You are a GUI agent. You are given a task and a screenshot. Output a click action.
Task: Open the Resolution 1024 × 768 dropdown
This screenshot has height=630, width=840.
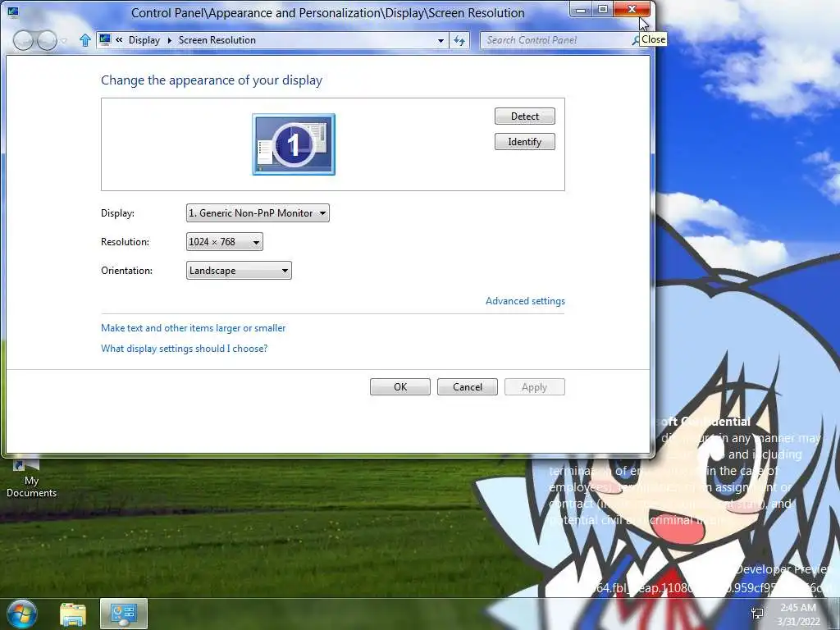225,242
